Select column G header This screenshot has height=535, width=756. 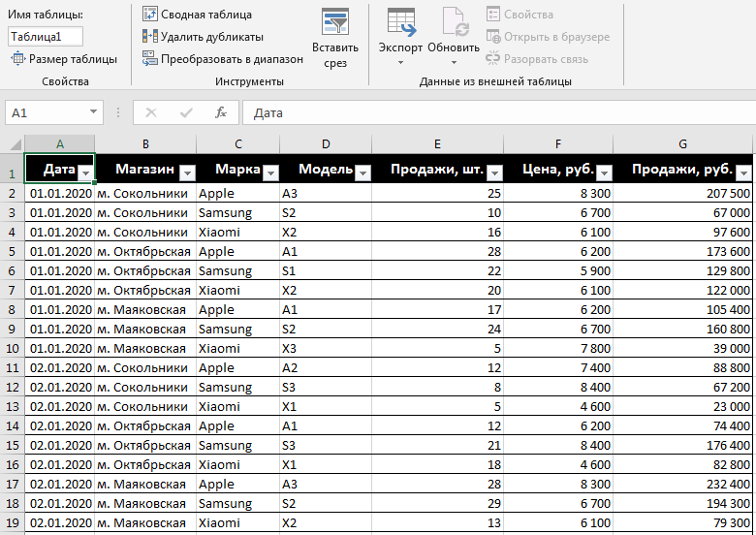[682, 144]
